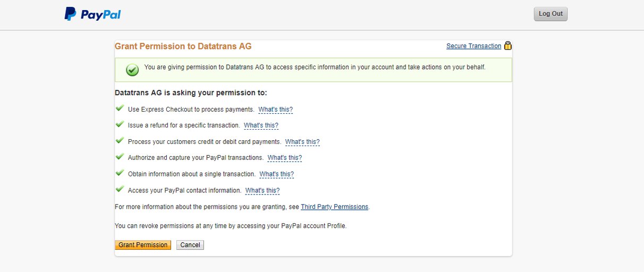
Task: Click checkmark beside Obtain information about transaction
Action: 120,173
